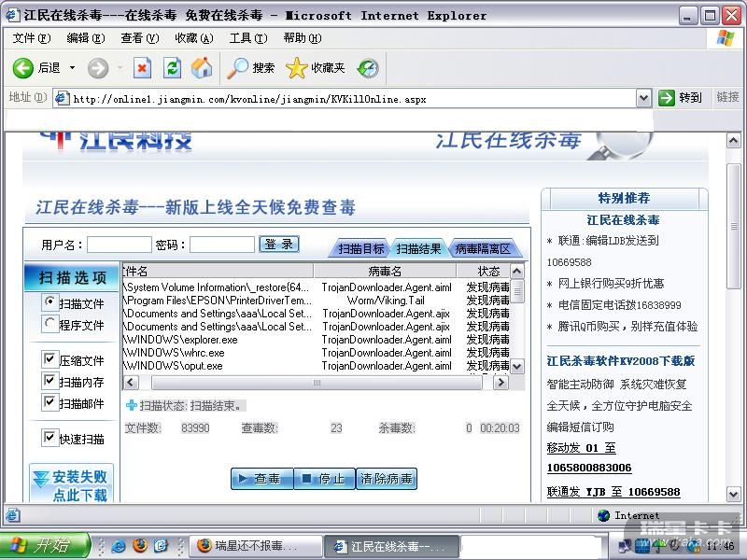Click results list scroll down arrow
The image size is (747, 560).
[517, 366]
